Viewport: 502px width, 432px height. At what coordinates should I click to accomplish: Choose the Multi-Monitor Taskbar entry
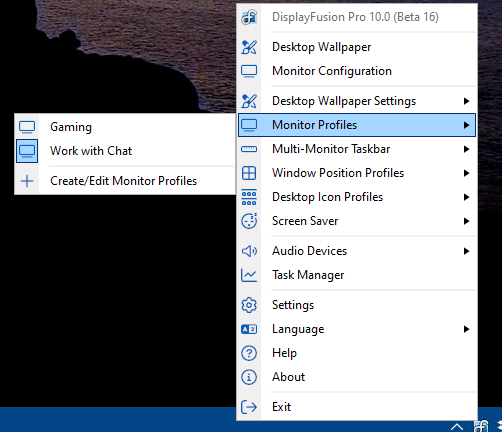(x=357, y=149)
